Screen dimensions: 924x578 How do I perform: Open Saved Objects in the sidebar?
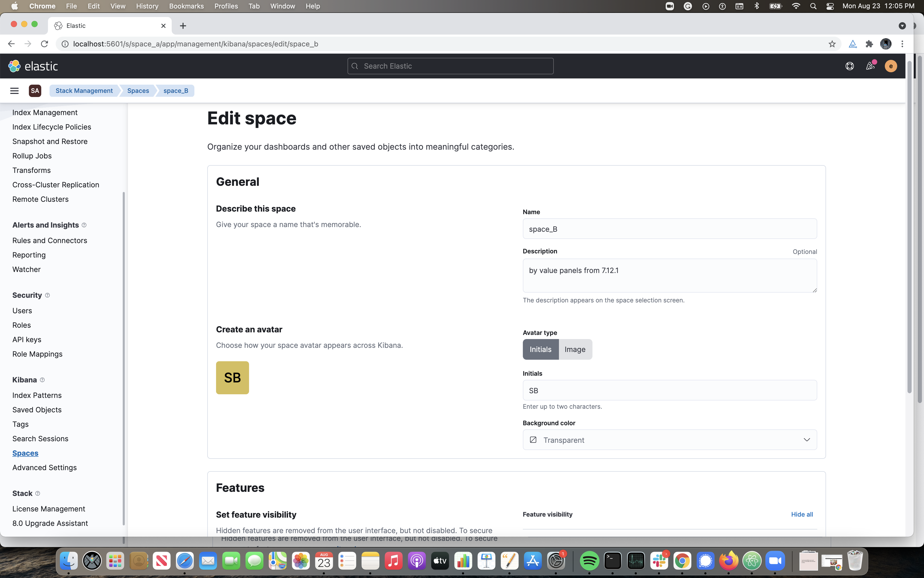tap(37, 410)
